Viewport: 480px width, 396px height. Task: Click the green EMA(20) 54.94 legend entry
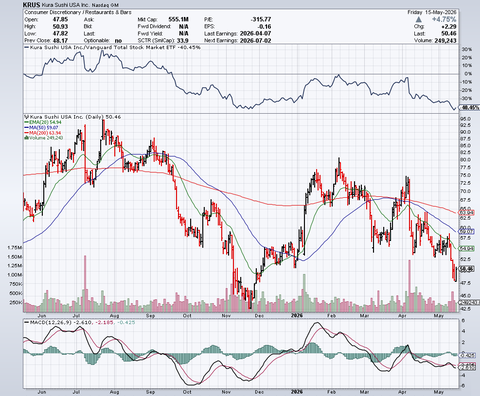(x=43, y=122)
